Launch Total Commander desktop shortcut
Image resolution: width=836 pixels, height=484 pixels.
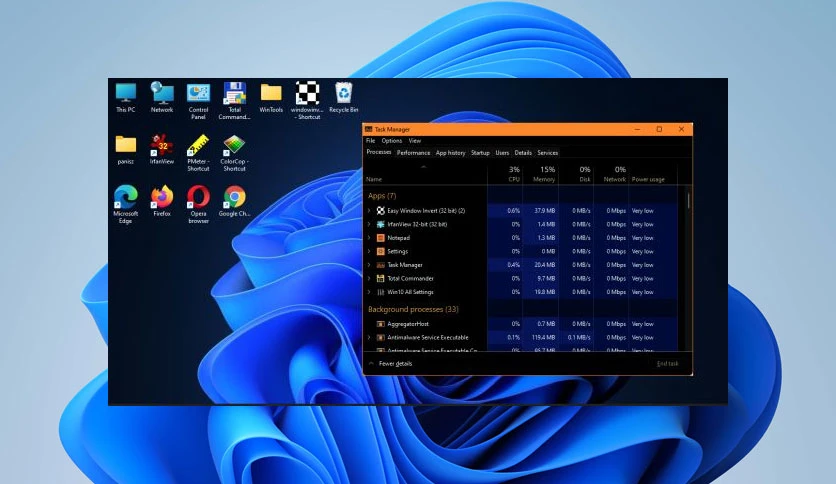235,100
